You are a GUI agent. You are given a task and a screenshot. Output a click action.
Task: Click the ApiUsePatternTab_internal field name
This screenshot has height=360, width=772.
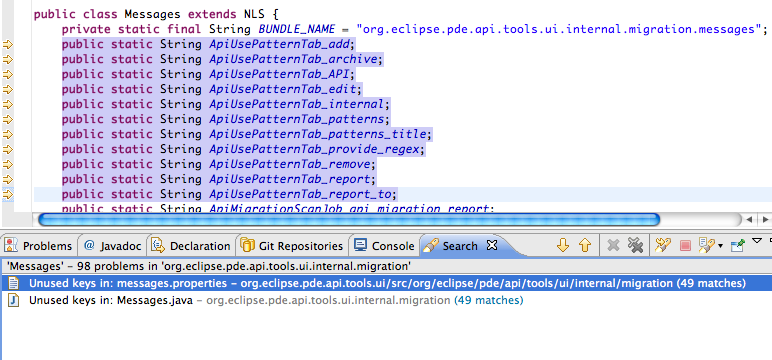point(297,104)
